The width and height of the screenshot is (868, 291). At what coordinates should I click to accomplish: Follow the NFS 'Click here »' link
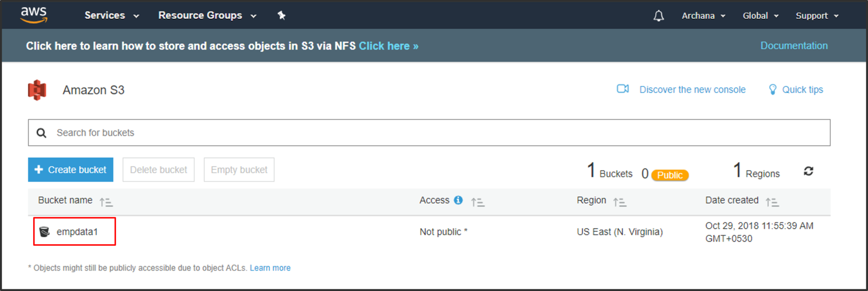tap(389, 46)
